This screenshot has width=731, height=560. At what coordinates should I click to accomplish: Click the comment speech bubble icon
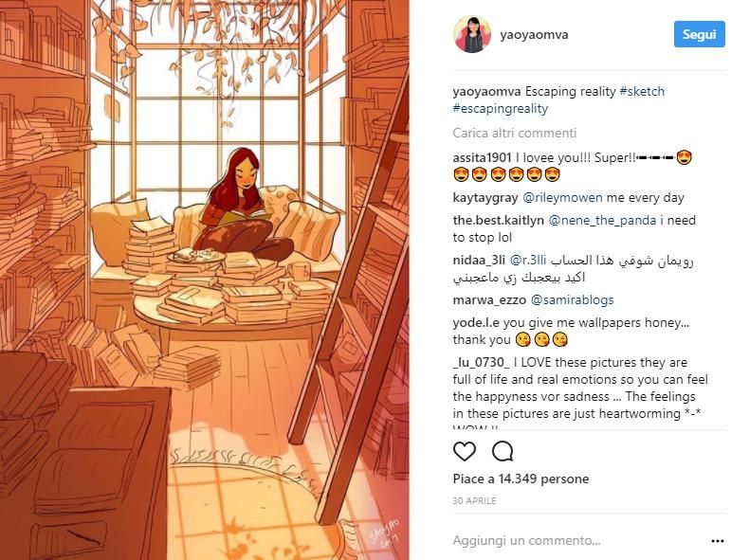coord(503,451)
